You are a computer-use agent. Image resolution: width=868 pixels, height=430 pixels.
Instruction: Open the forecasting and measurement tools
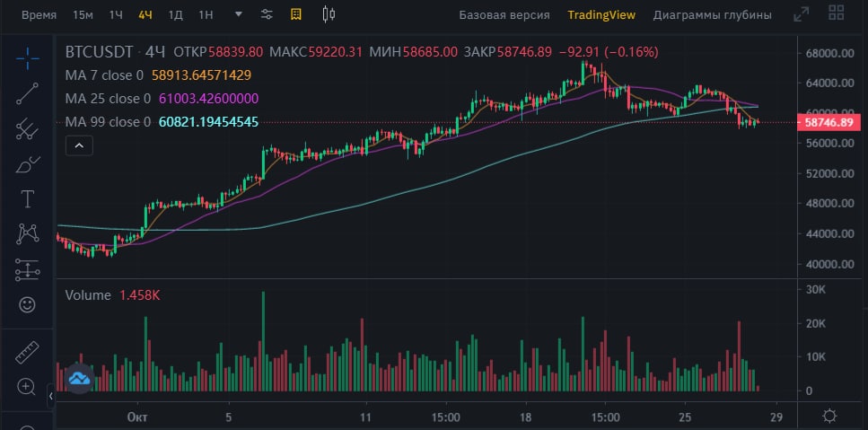coord(27,269)
